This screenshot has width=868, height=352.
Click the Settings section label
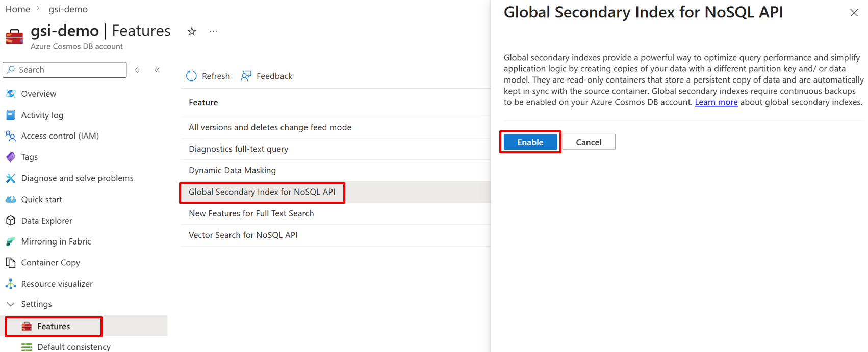36,304
